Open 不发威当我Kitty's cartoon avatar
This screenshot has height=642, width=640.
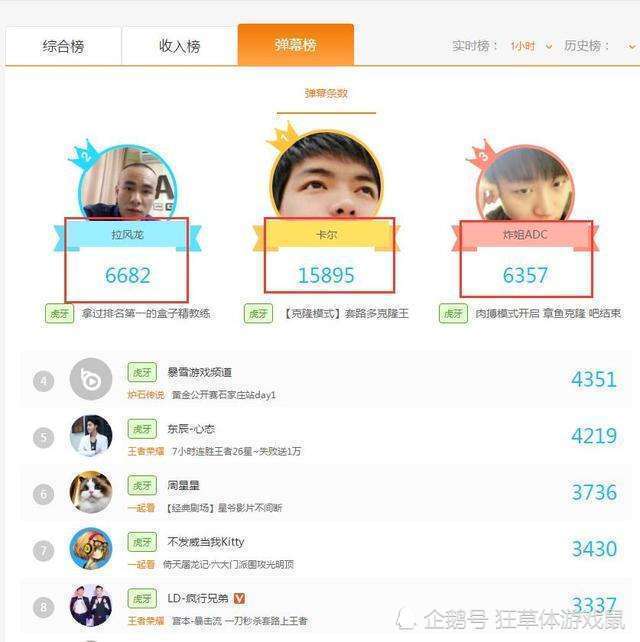click(91, 549)
